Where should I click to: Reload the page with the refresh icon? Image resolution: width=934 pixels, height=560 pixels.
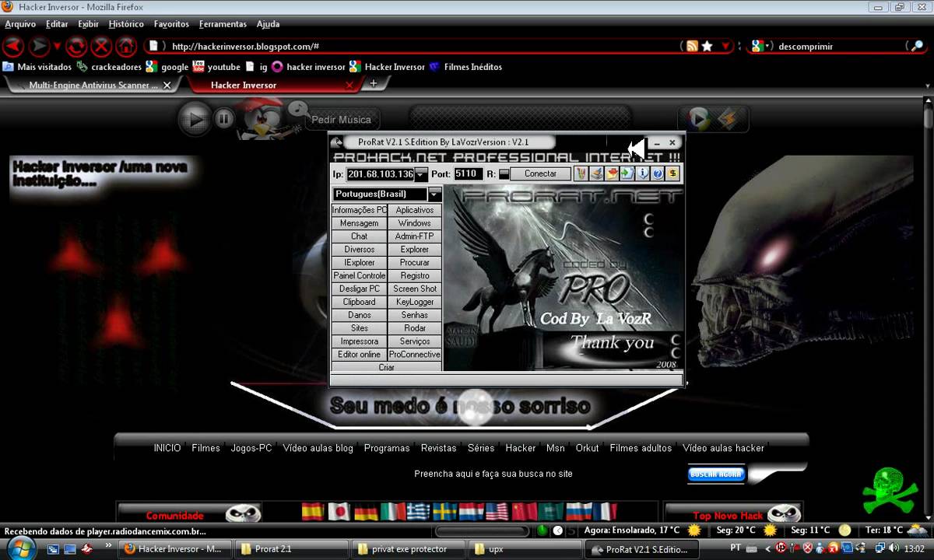76,46
